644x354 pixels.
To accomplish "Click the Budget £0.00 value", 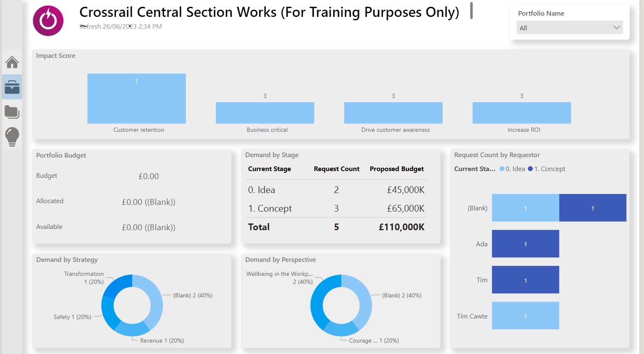I will (149, 176).
